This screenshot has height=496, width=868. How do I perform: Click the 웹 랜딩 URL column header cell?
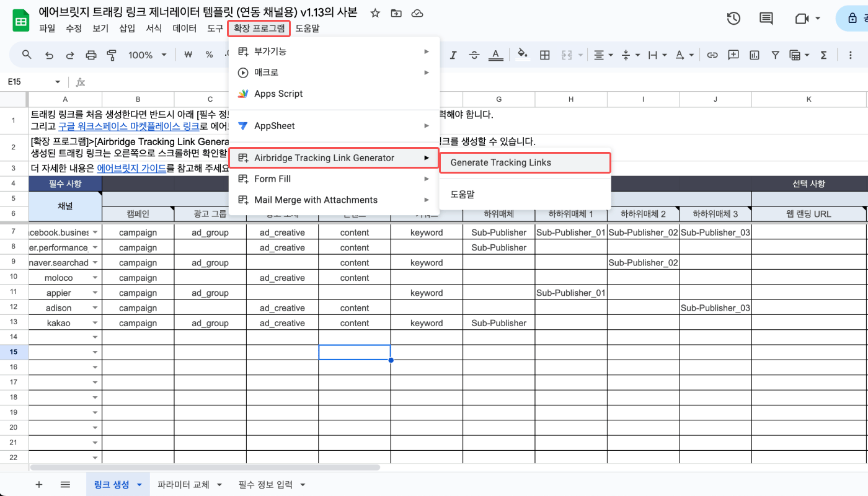pyautogui.click(x=809, y=214)
